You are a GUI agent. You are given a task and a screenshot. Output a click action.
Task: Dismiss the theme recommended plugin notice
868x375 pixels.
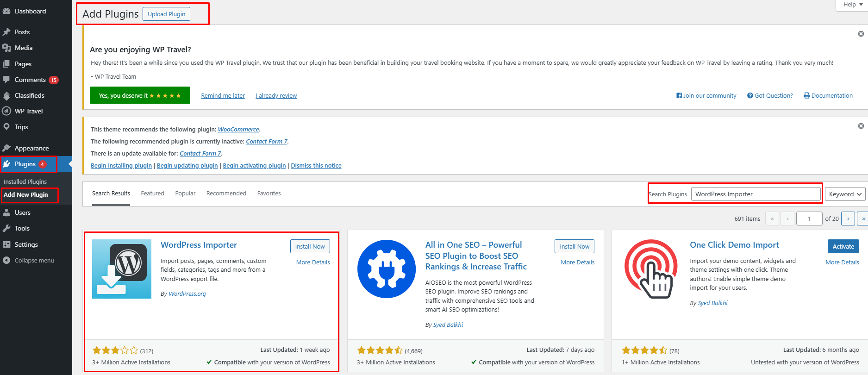pos(861,126)
